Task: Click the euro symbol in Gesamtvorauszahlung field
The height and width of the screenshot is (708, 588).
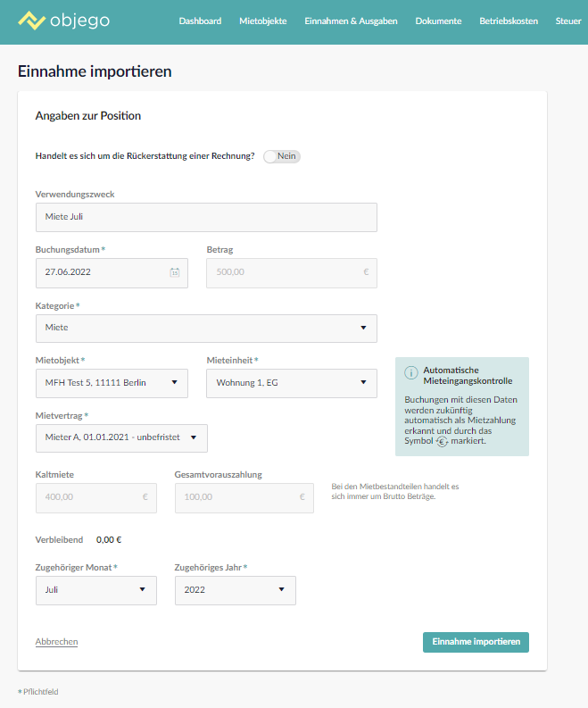Action: click(302, 496)
